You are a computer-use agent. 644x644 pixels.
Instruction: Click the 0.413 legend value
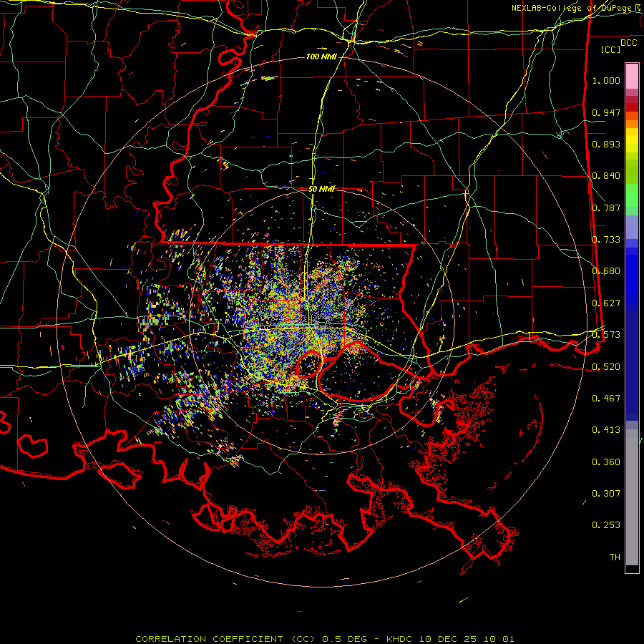(x=606, y=430)
